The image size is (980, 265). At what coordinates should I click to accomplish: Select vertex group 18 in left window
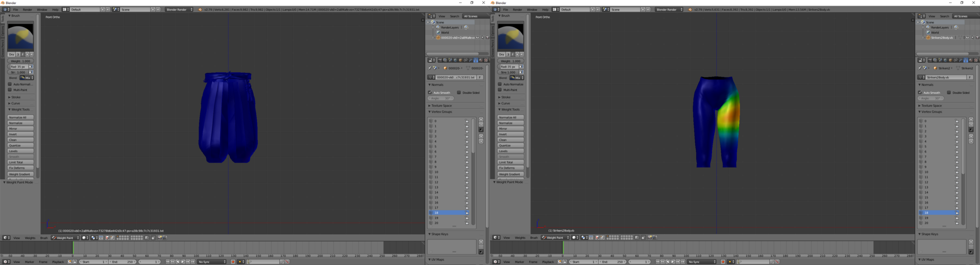tap(448, 213)
